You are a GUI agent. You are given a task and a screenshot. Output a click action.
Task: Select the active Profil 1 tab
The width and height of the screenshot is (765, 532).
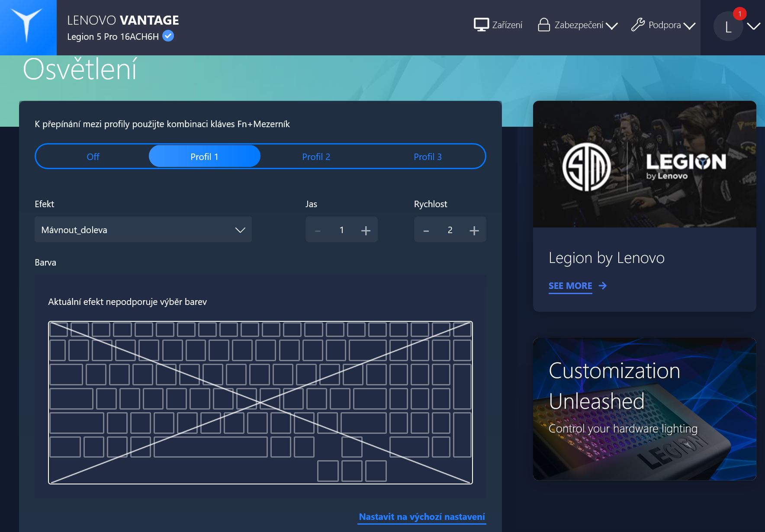tap(204, 157)
